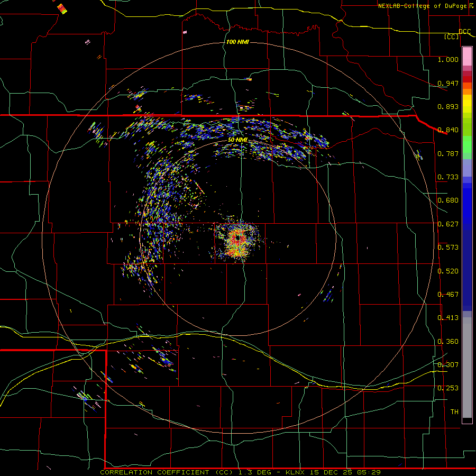Click the KLNX radar site at the echo center
Screen dimensions: 476x476
237,239
